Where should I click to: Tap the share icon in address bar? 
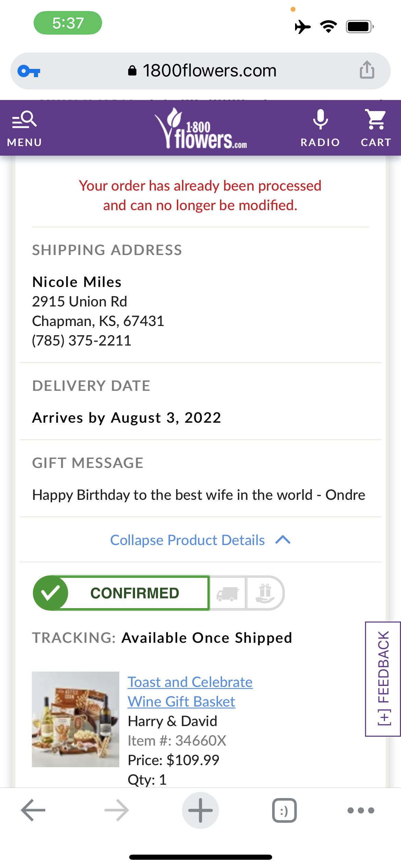coord(367,70)
